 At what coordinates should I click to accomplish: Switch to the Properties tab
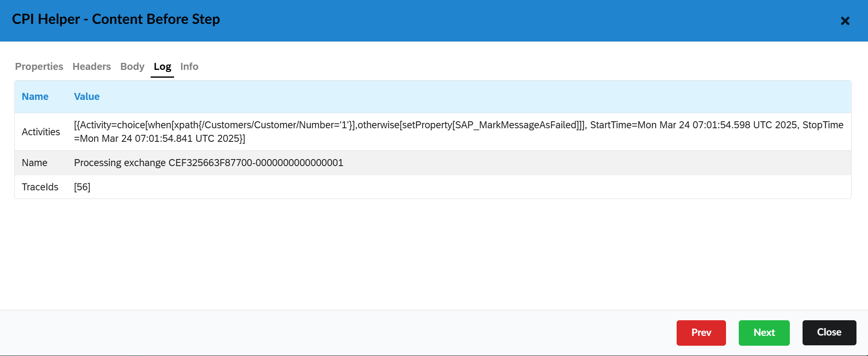[x=39, y=67]
